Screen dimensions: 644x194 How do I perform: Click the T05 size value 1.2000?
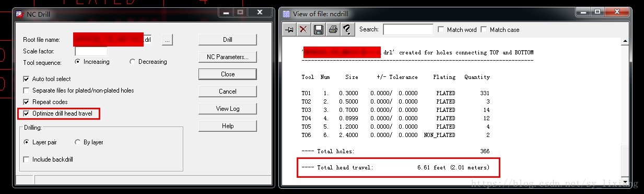[348, 127]
